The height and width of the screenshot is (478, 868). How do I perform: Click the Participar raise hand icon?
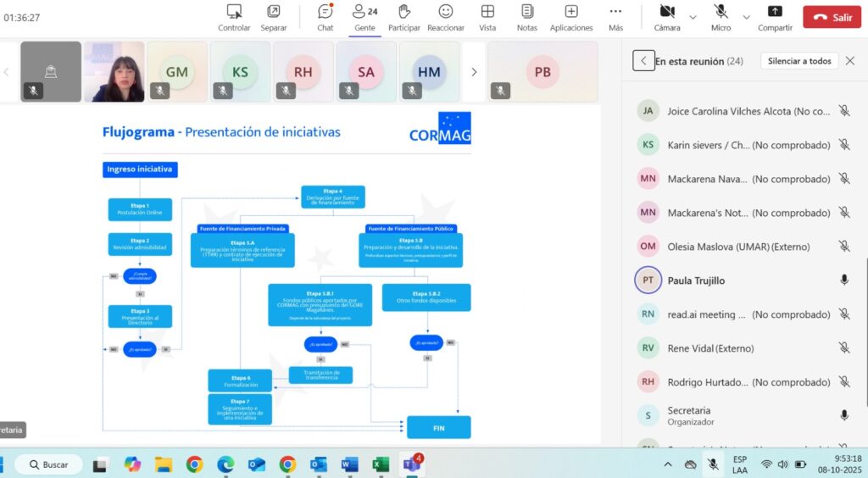tap(404, 16)
